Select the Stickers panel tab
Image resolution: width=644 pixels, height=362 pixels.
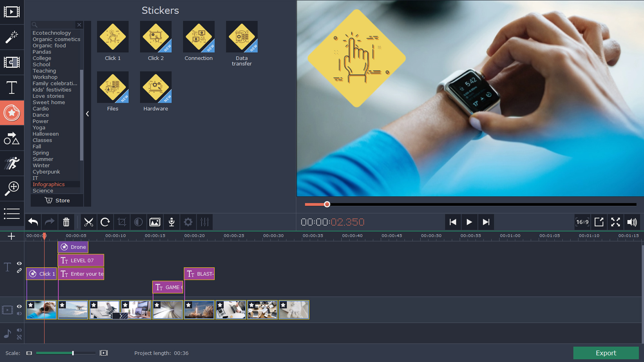click(x=12, y=112)
